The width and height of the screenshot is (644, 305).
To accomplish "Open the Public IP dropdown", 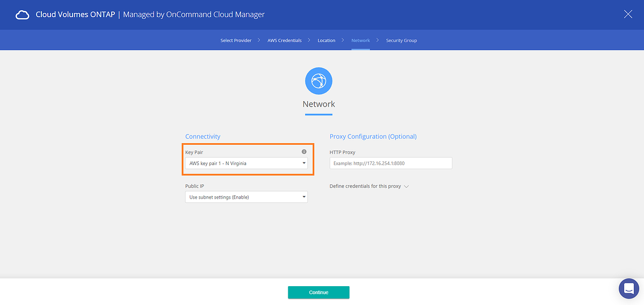I will 246,197.
